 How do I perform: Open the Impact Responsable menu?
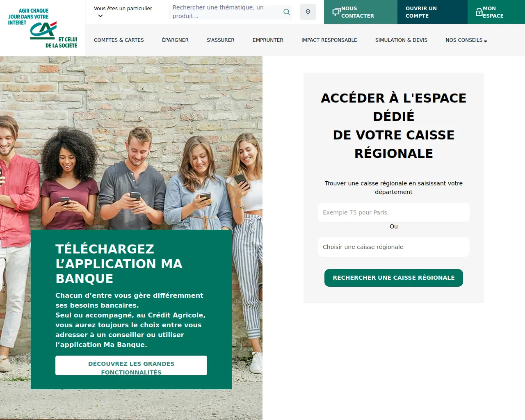coord(329,40)
